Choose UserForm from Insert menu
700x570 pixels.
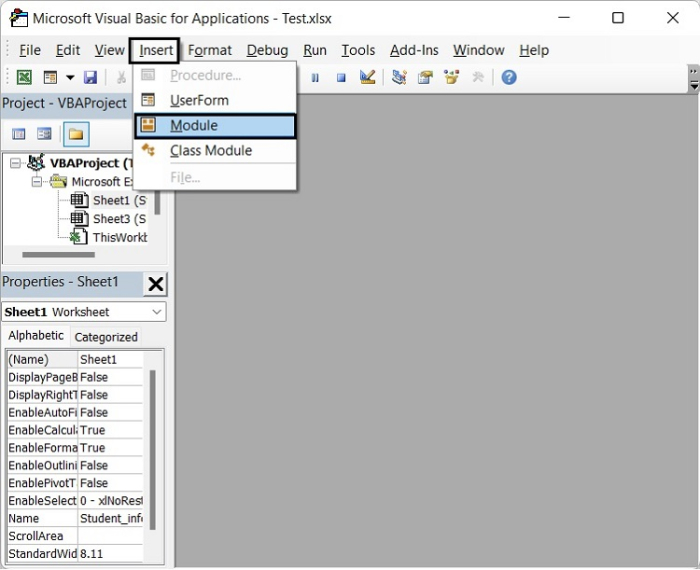pyautogui.click(x=215, y=100)
